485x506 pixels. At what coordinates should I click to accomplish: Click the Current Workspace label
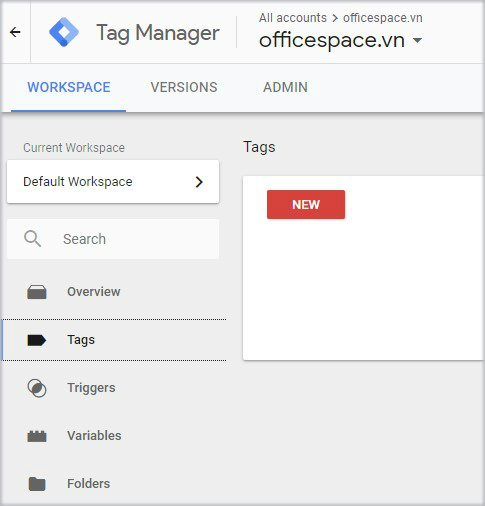[x=74, y=148]
